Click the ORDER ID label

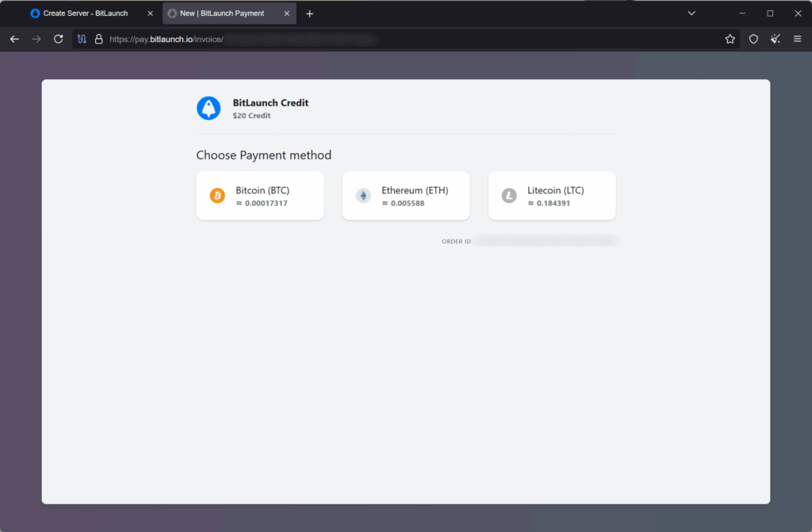(x=456, y=241)
